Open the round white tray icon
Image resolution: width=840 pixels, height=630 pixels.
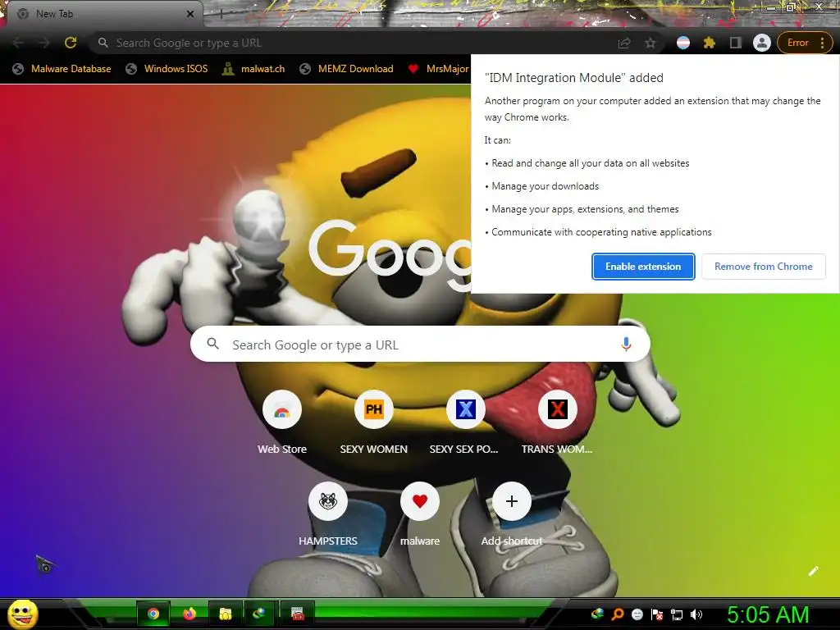click(637, 615)
